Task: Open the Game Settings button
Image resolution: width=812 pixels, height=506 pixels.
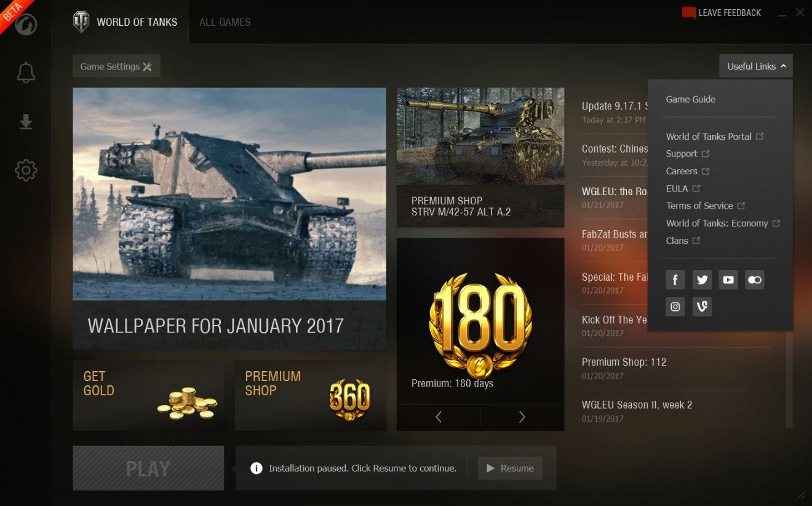Action: 116,66
